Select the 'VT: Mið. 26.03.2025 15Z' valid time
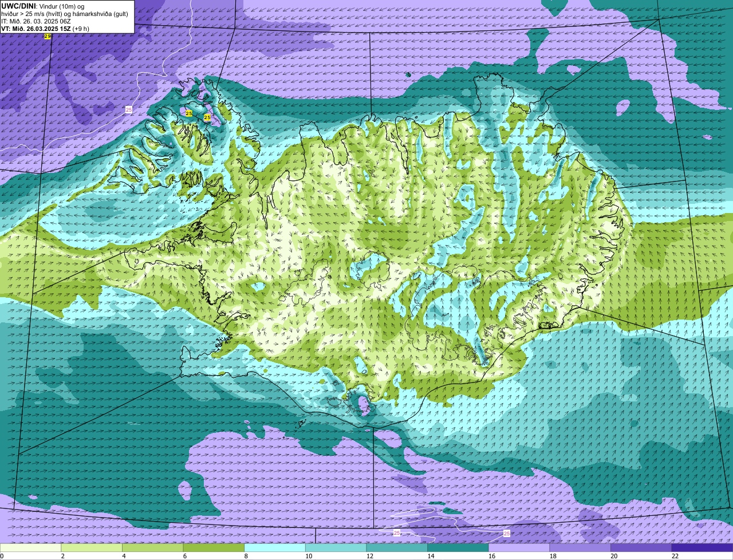The height and width of the screenshot is (560, 733). tap(36, 29)
